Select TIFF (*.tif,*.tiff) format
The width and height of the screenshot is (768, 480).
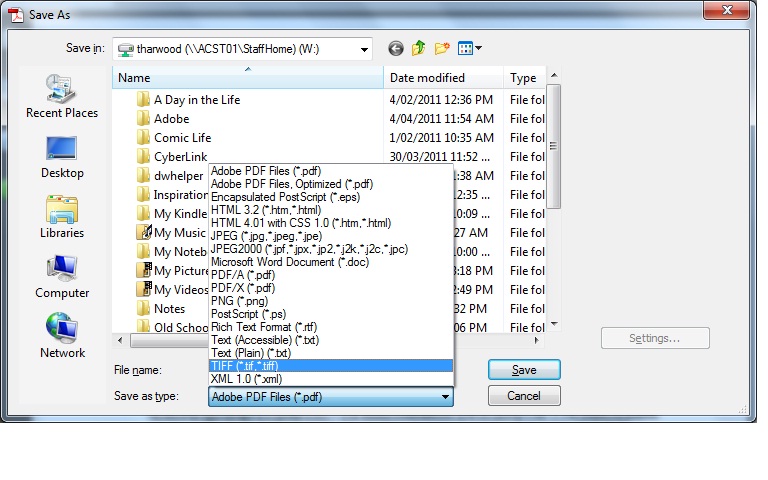click(330, 366)
